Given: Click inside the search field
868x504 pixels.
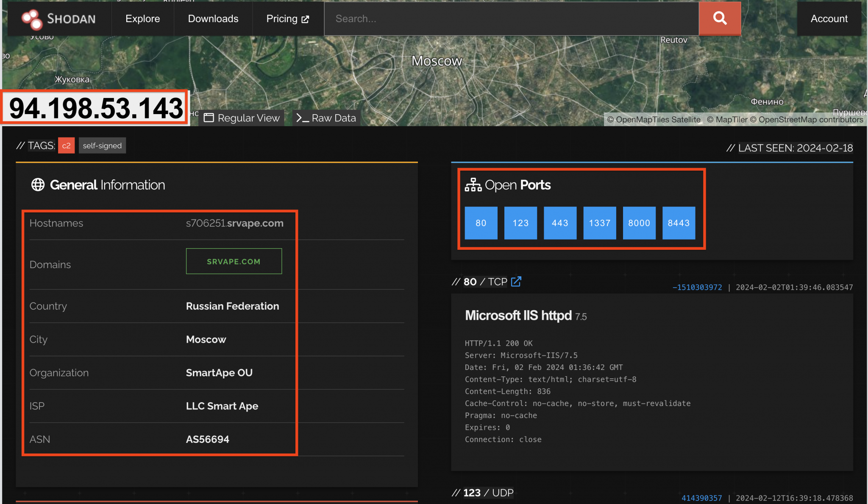Looking at the screenshot, I should click(509, 18).
